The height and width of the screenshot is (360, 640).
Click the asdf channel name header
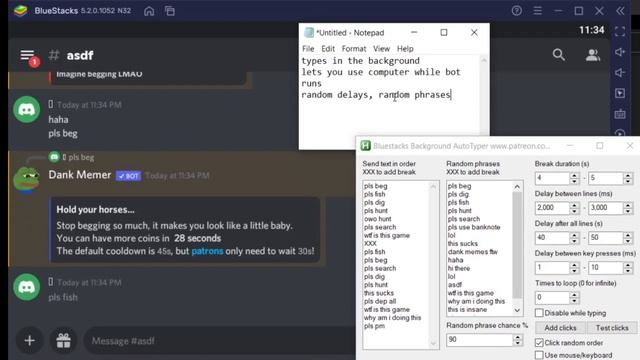tap(80, 55)
